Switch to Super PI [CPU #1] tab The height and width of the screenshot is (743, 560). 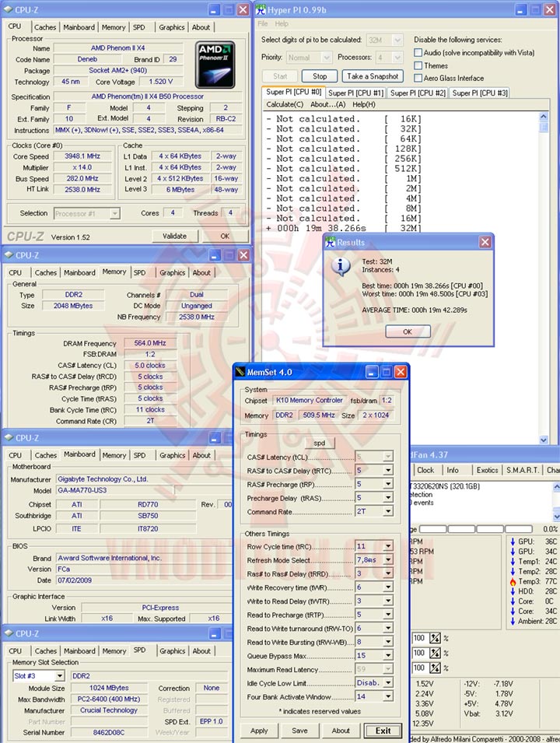(355, 93)
